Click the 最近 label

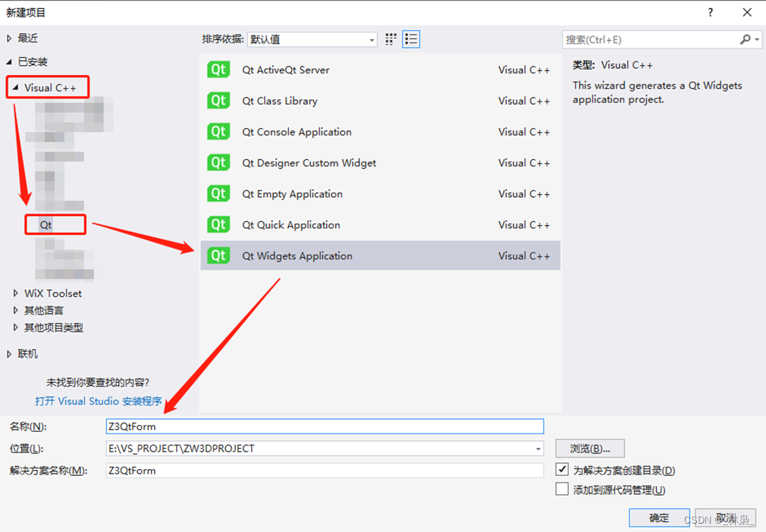[28, 38]
